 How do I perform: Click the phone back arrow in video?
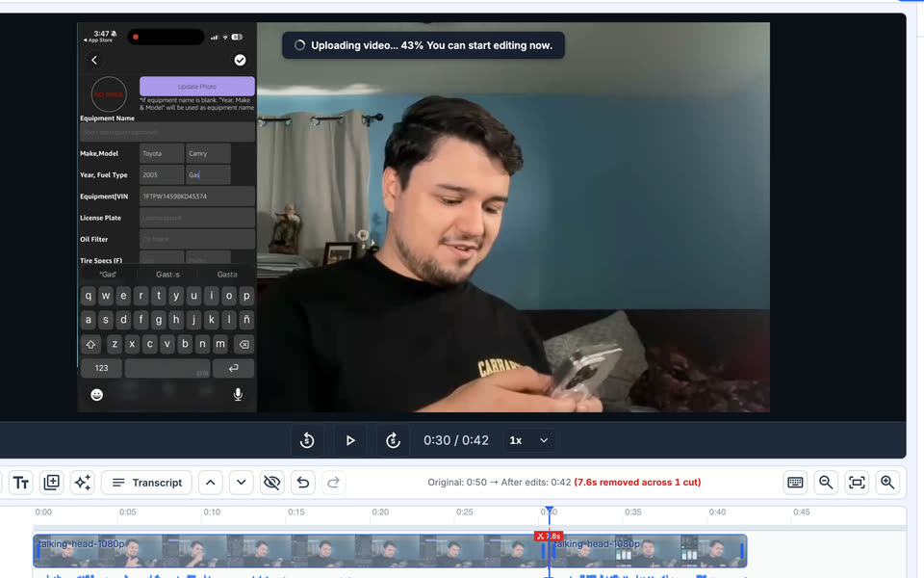click(x=94, y=60)
